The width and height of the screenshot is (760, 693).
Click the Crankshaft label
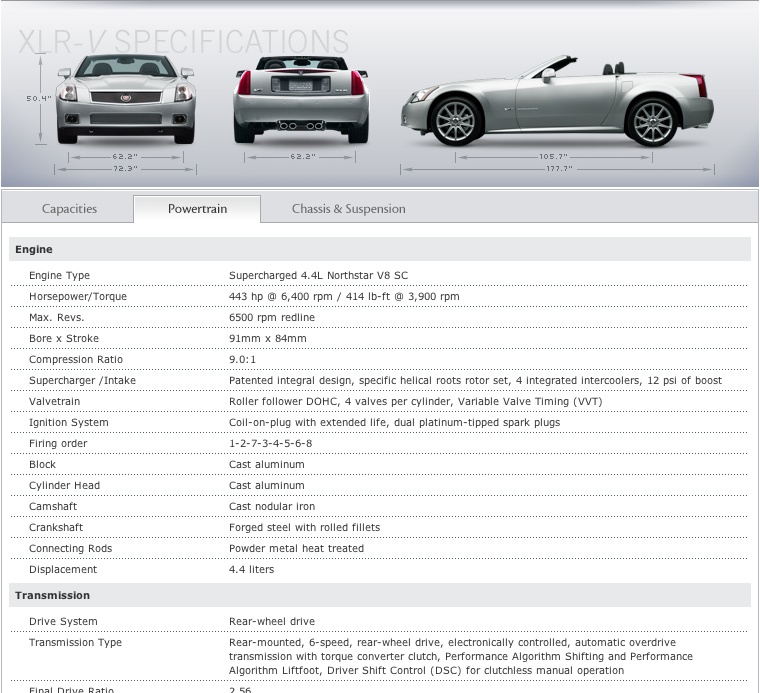56,527
